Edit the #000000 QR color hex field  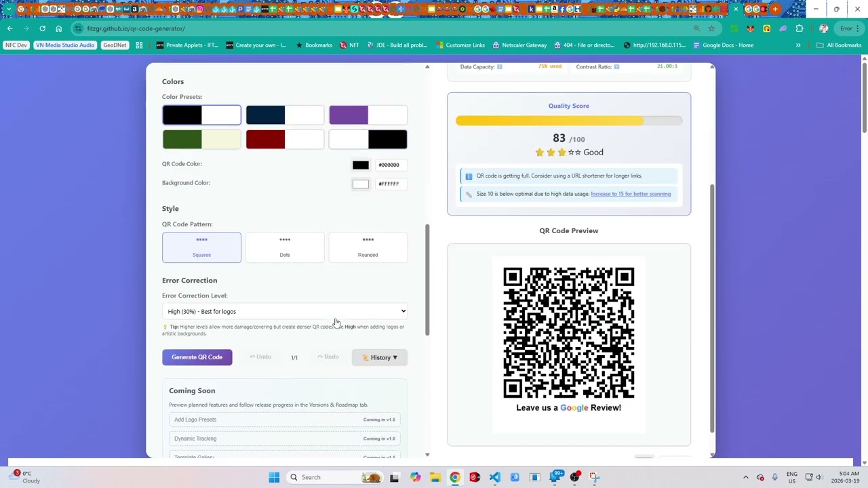pyautogui.click(x=390, y=165)
